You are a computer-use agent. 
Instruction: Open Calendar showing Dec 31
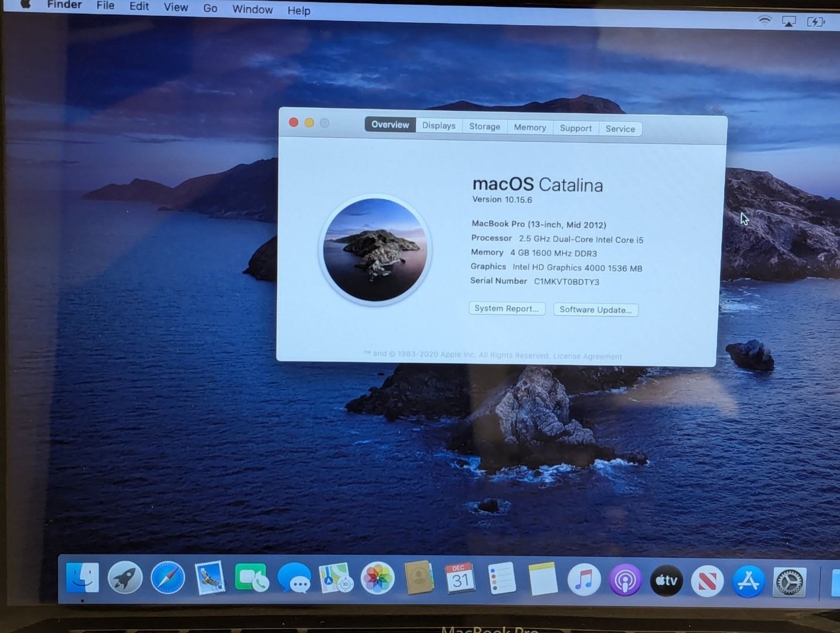tap(460, 579)
